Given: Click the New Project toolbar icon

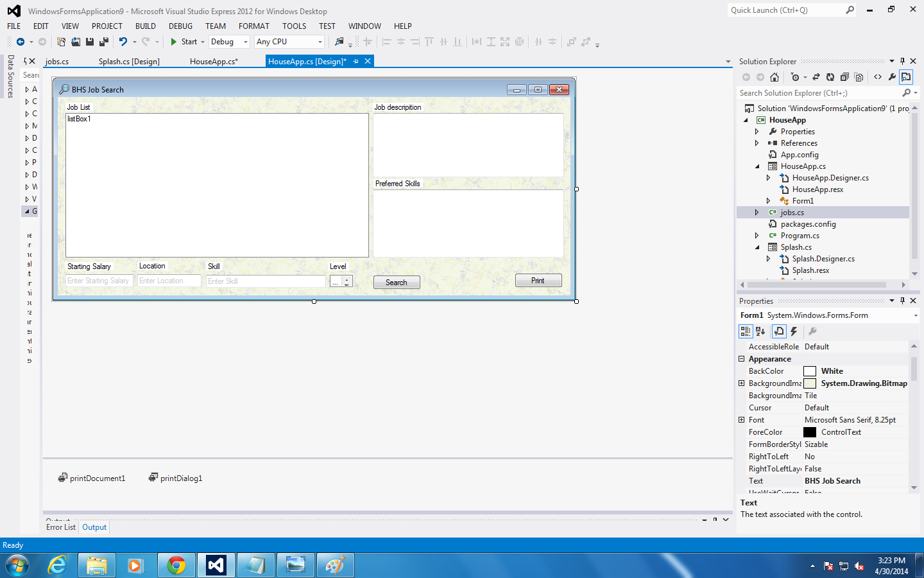Looking at the screenshot, I should click(62, 42).
